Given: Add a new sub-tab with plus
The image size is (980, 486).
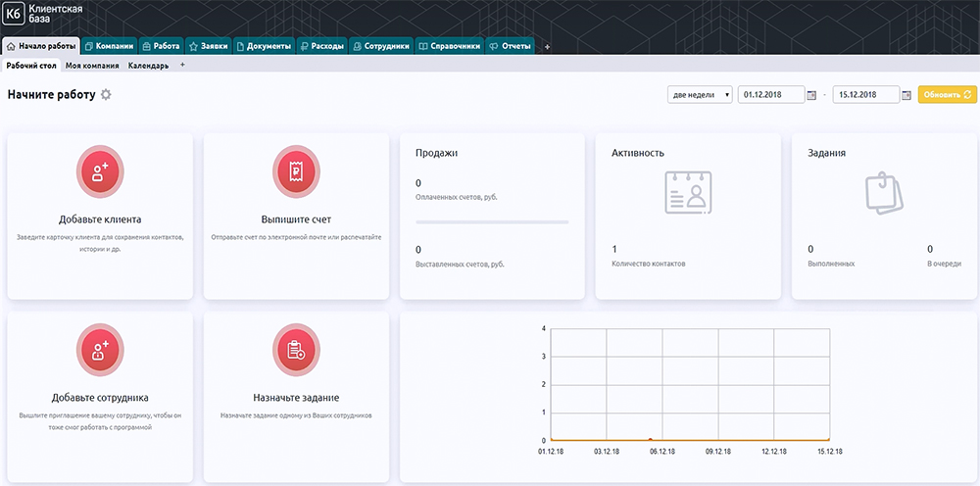Looking at the screenshot, I should coord(182,65).
